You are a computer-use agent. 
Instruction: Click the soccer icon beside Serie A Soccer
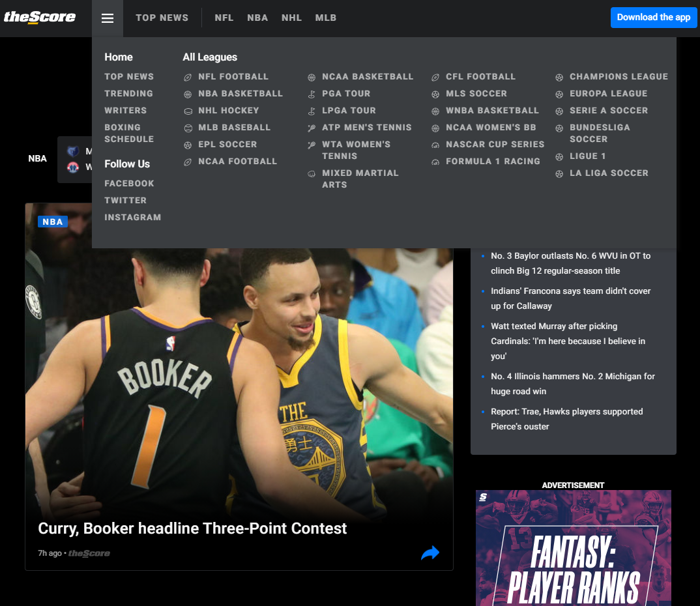559,111
